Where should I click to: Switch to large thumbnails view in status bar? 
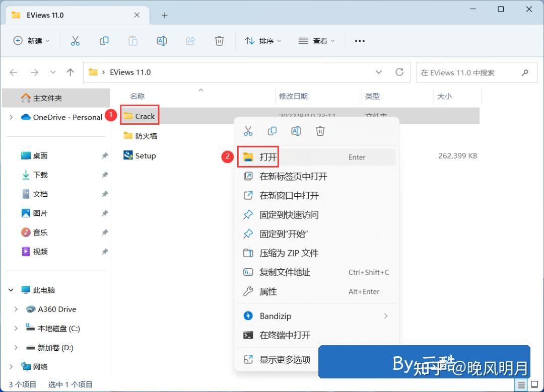(535, 384)
